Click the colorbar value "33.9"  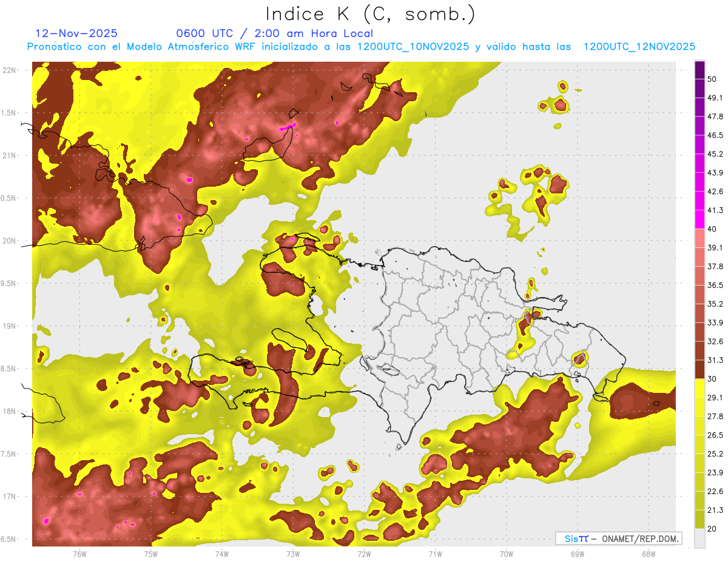click(715, 323)
